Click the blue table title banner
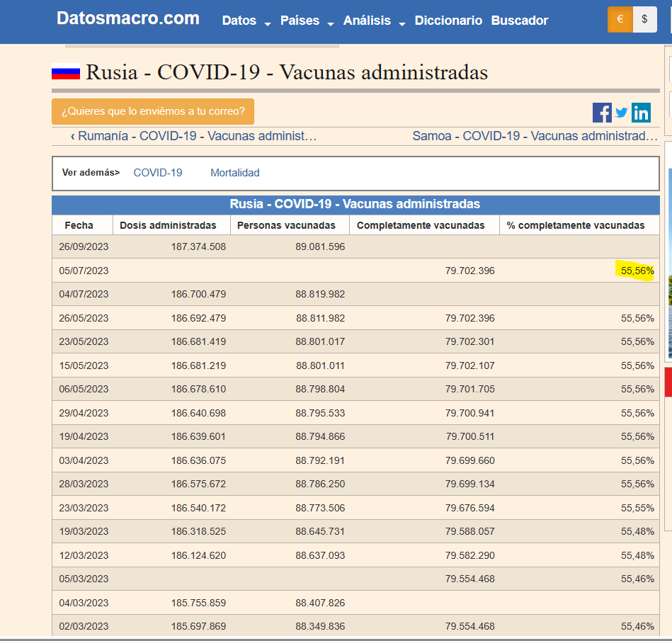 tap(355, 205)
